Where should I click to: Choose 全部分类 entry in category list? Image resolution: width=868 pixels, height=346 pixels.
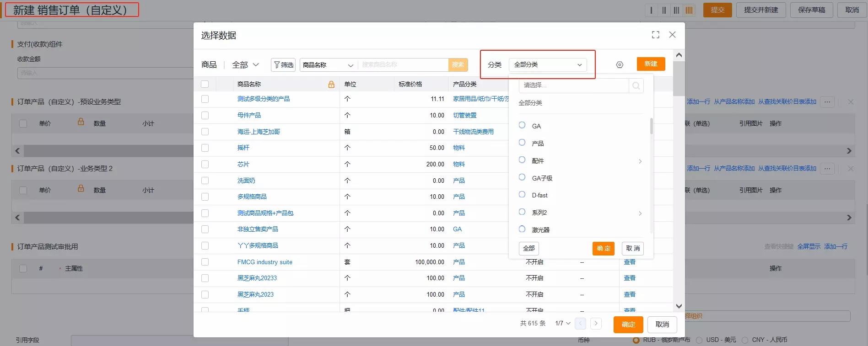coord(530,103)
